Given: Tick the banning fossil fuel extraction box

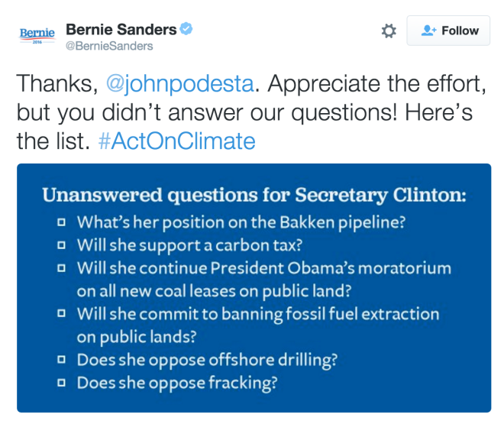Looking at the screenshot, I should tap(61, 314).
